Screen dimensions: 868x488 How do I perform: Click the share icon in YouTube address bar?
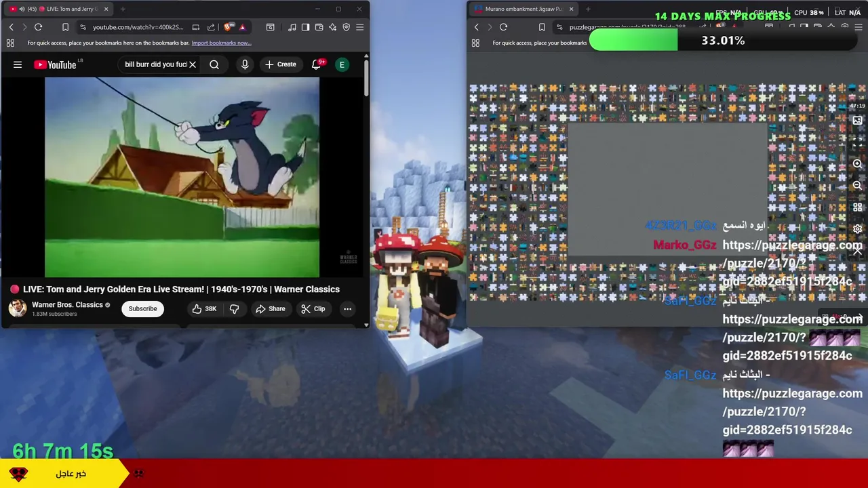(x=211, y=27)
